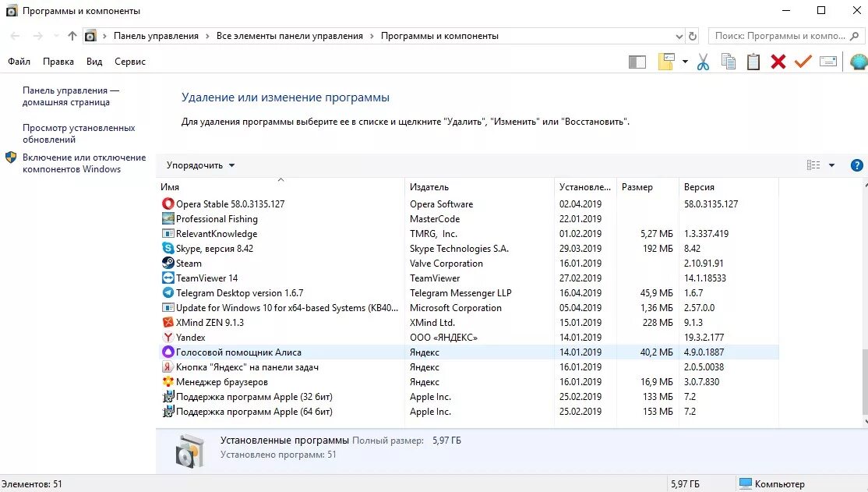Click the Up arrow navigation button

(x=72, y=36)
